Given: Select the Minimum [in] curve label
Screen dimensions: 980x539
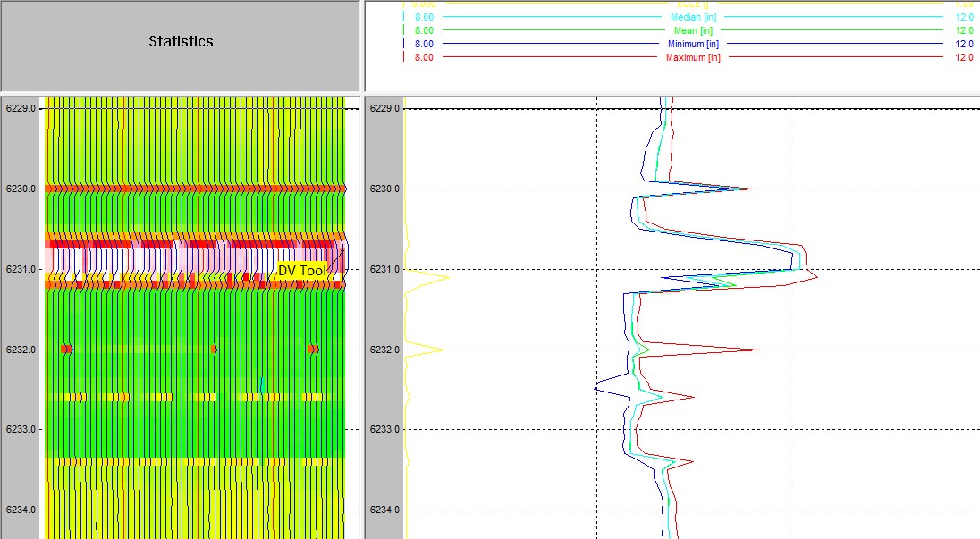Looking at the screenshot, I should coord(693,44).
